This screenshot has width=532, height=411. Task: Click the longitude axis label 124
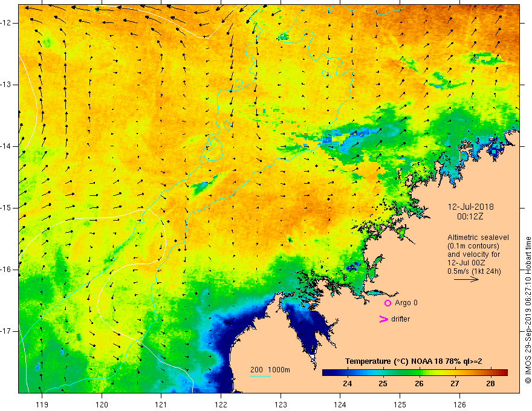tap(340, 404)
